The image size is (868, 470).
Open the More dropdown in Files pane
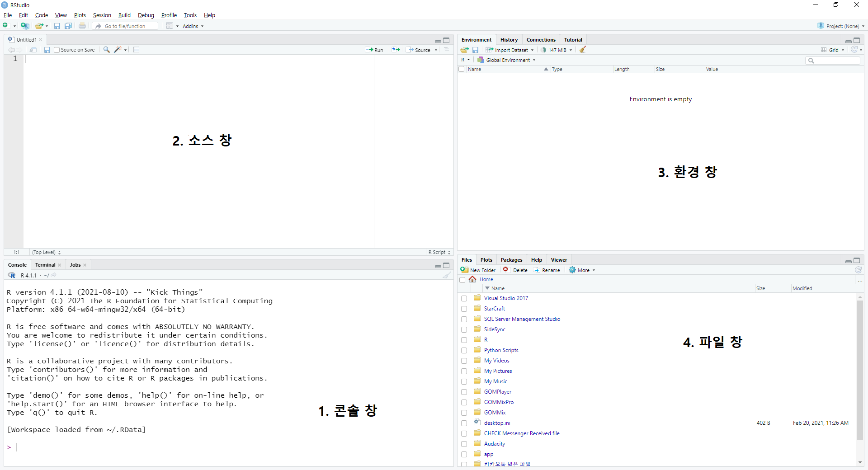coord(582,270)
